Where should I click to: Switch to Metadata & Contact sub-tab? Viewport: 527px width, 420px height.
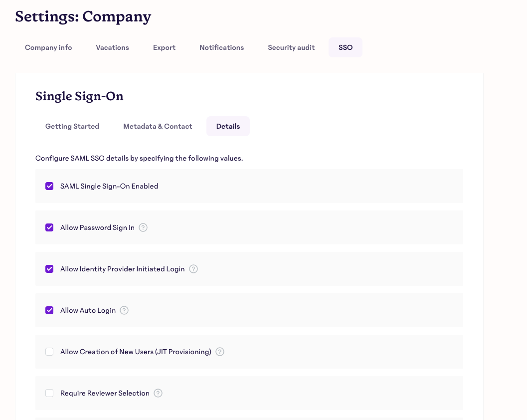tap(158, 126)
